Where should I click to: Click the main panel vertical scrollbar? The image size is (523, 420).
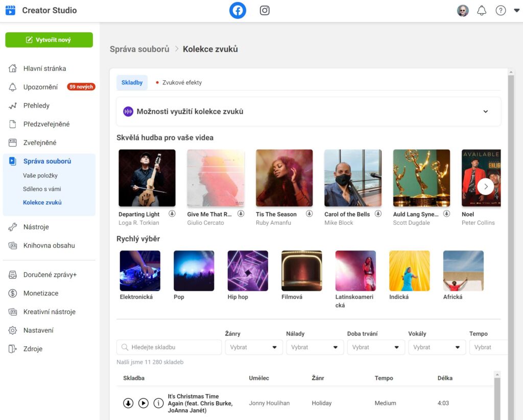pos(511,247)
